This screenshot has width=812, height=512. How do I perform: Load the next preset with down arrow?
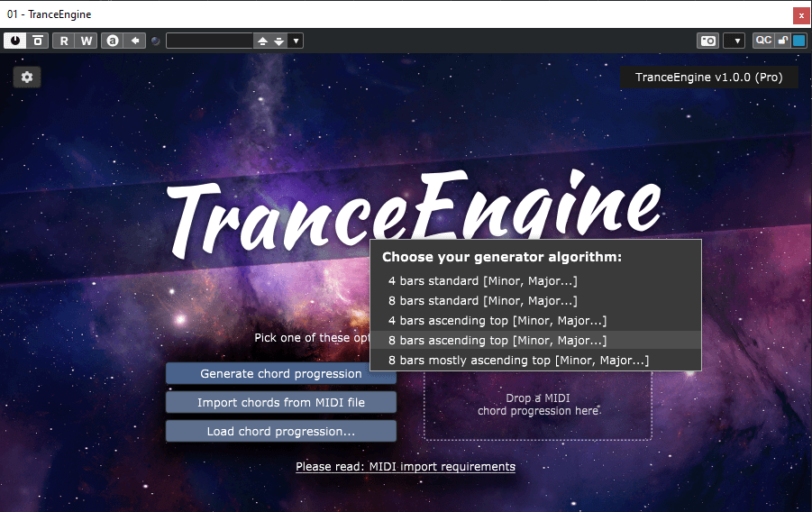(x=279, y=41)
